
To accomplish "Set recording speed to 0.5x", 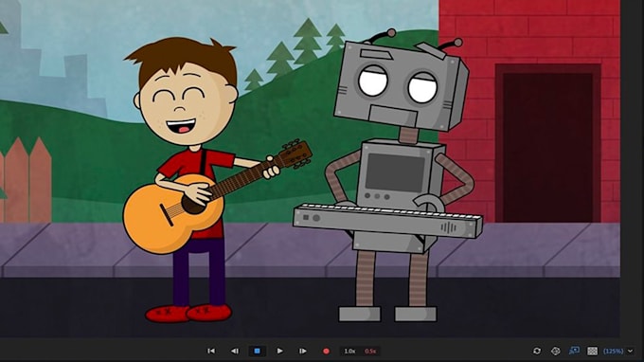I will pyautogui.click(x=370, y=351).
